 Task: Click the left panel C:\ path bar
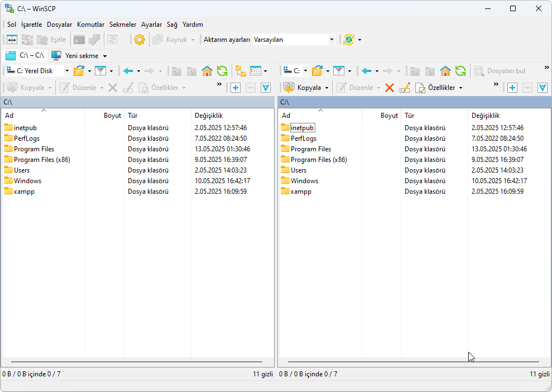coord(138,102)
